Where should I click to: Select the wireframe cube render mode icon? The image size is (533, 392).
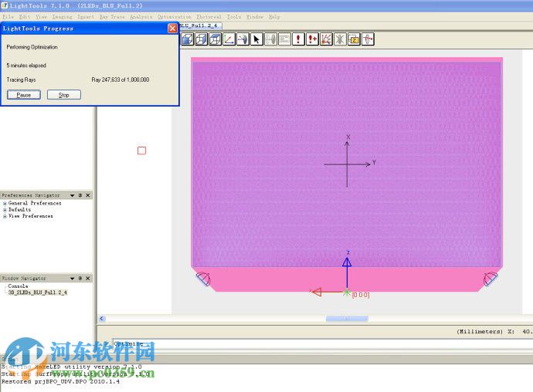202,39
